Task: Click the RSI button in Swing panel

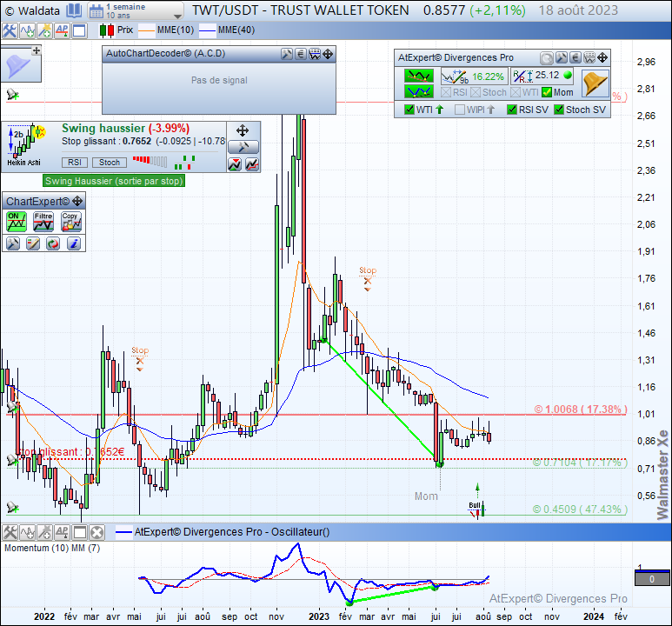Action: tap(75, 163)
